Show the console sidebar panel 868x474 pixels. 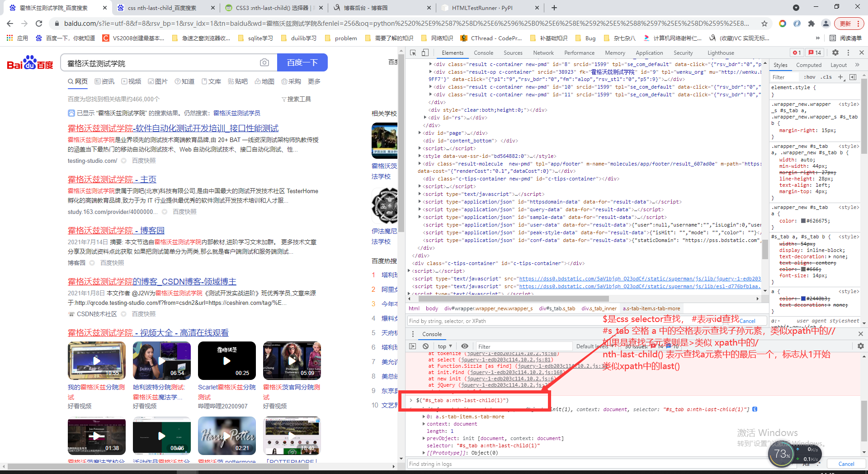(x=412, y=346)
